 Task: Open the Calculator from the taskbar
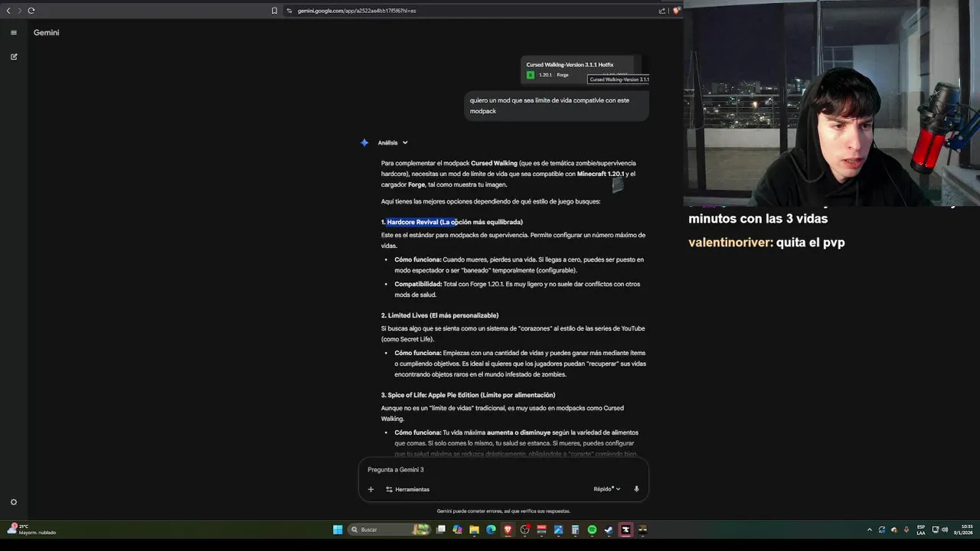click(575, 530)
